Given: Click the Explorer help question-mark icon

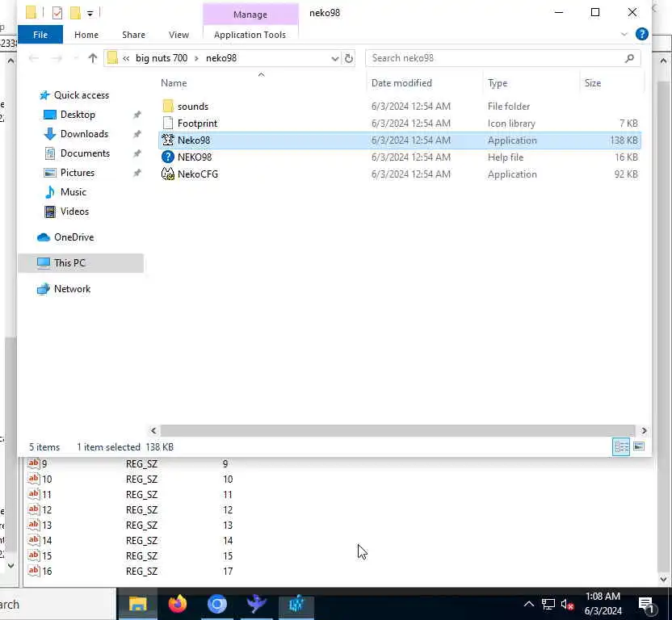Looking at the screenshot, I should point(641,34).
